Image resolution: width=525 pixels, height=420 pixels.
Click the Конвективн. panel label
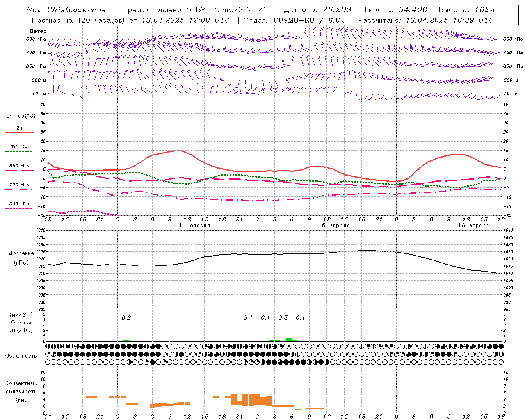pyautogui.click(x=21, y=384)
